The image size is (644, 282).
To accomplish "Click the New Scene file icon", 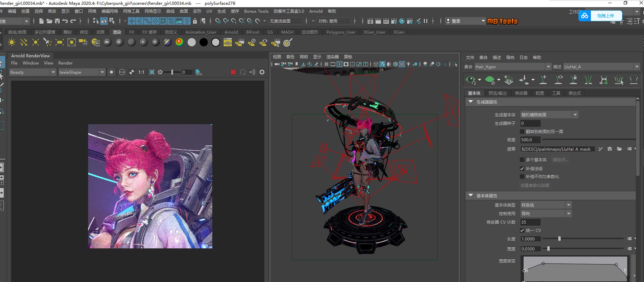I will click(41, 21).
